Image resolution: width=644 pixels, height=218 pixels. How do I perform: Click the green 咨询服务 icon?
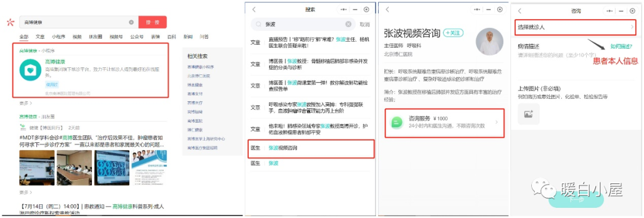coord(397,122)
